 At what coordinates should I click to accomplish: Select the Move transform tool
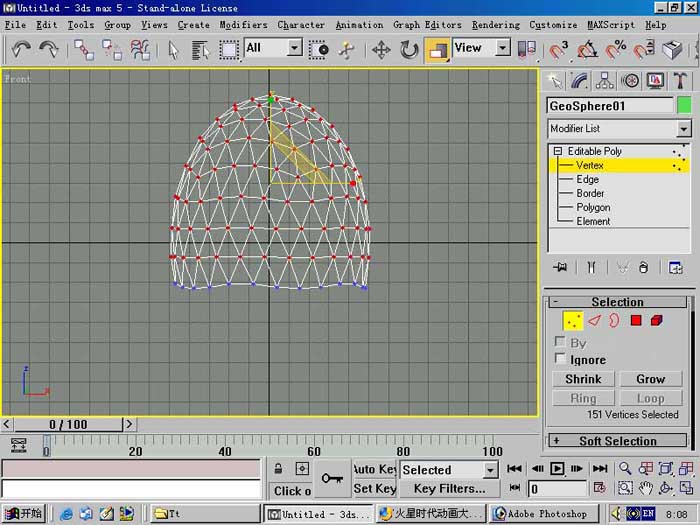(381, 50)
